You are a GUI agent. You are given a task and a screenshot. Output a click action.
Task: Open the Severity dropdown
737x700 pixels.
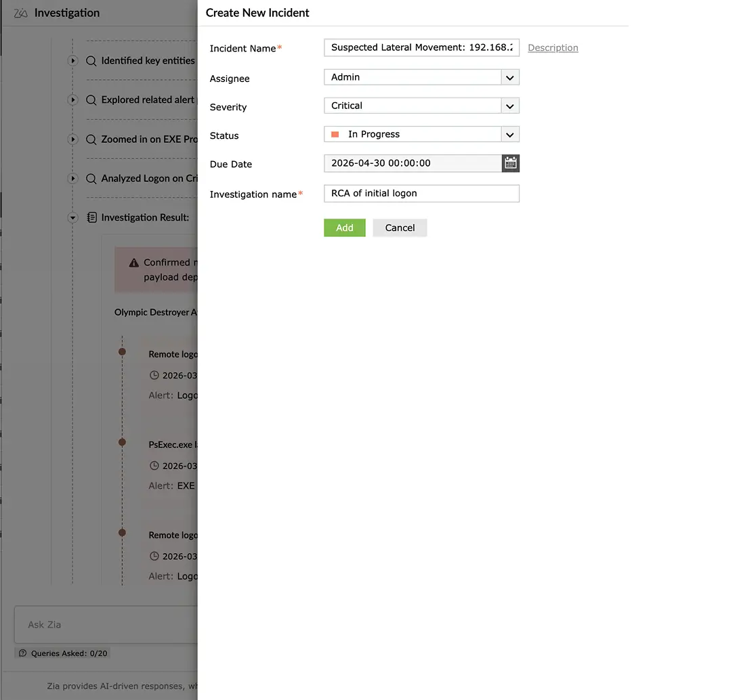coord(509,106)
